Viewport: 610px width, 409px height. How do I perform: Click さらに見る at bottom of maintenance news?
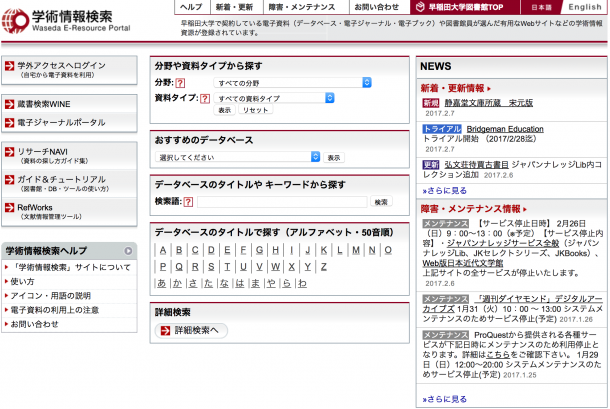[445, 399]
